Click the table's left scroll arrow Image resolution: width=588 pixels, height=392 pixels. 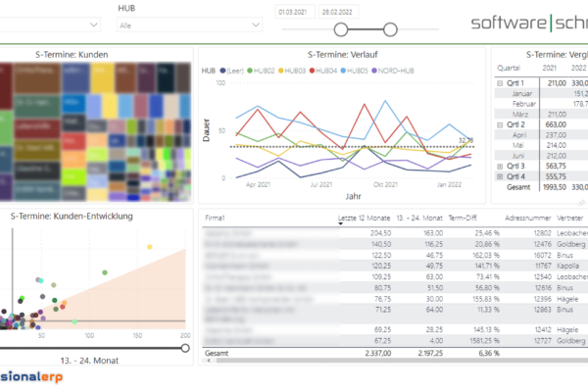(209, 361)
